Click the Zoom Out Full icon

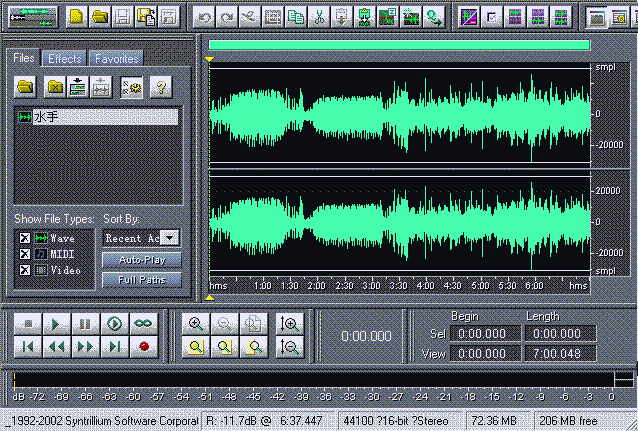coord(254,324)
